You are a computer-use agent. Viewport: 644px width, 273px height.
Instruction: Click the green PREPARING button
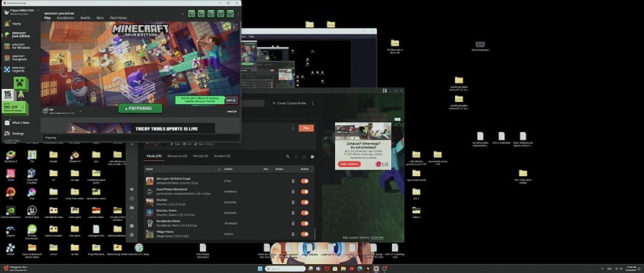click(x=140, y=108)
